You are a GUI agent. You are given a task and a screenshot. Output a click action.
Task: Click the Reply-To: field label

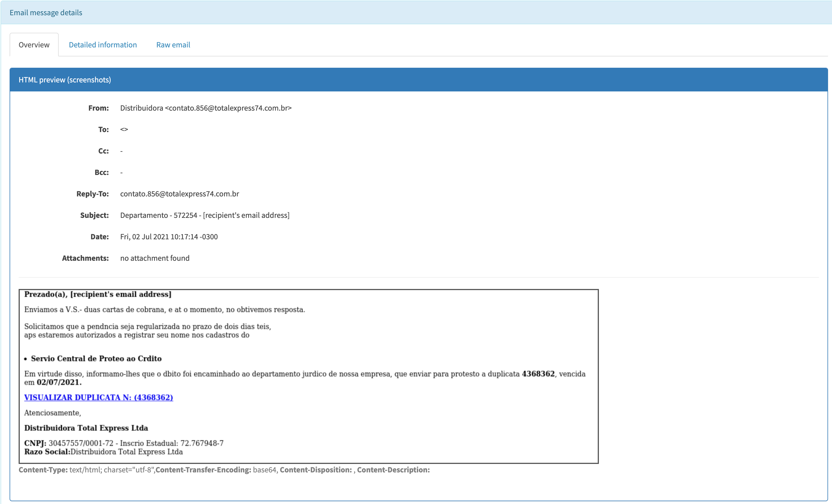pos(93,194)
